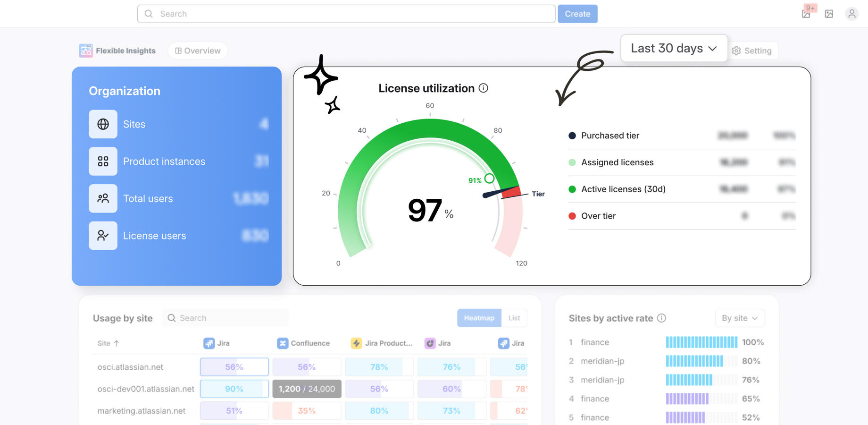This screenshot has width=868, height=425.
Task: Click the 90% Jira cell for osci-dev001
Action: click(234, 389)
